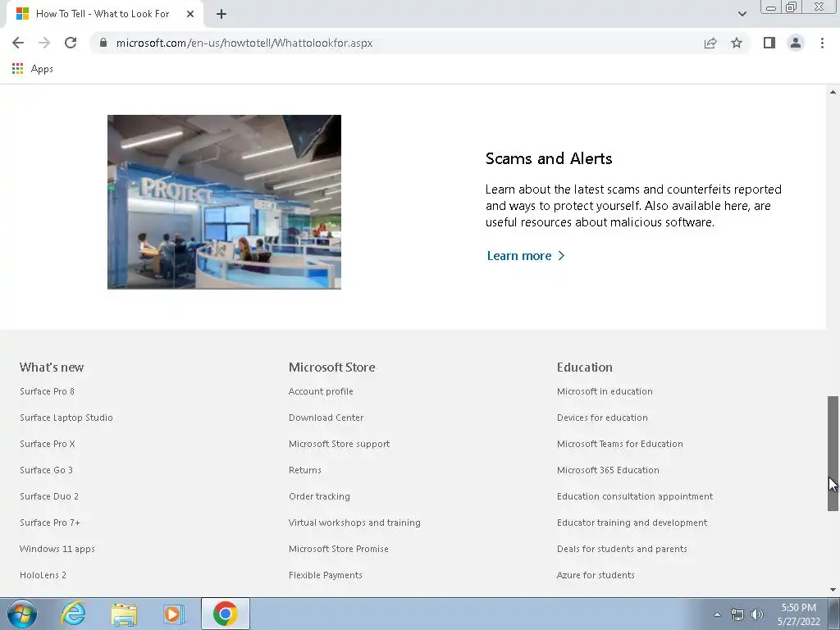Open Microsoft Teams for Education link
The image size is (840, 630).
620,444
